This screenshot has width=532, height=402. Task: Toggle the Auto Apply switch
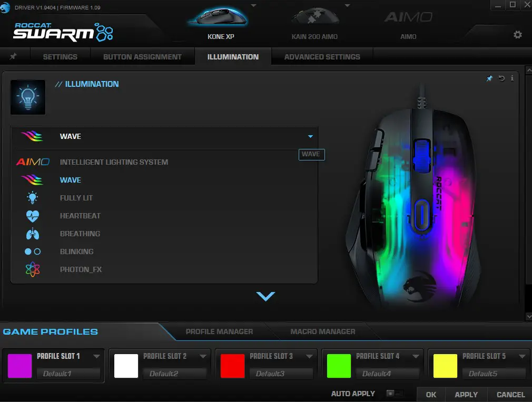click(x=395, y=394)
